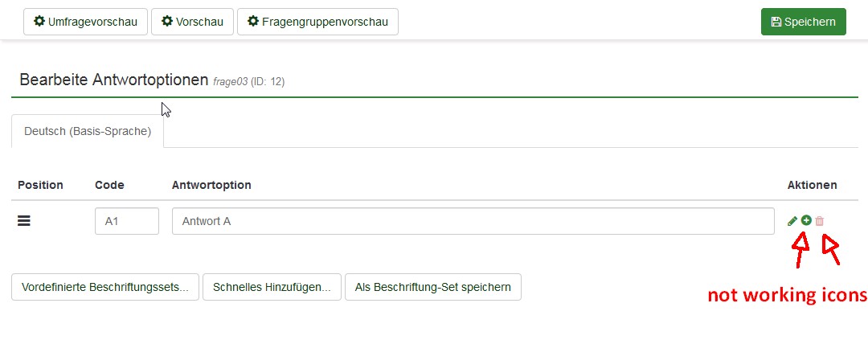Click the Code column header
This screenshot has height=340, width=868.
tap(109, 185)
